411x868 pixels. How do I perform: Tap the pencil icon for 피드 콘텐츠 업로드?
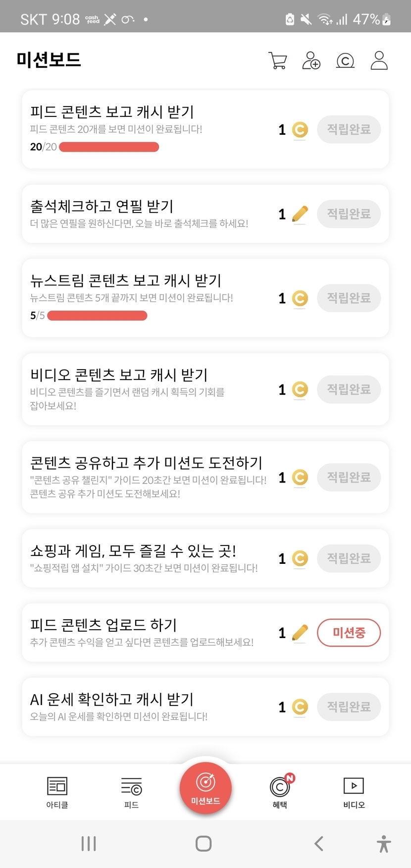point(300,633)
